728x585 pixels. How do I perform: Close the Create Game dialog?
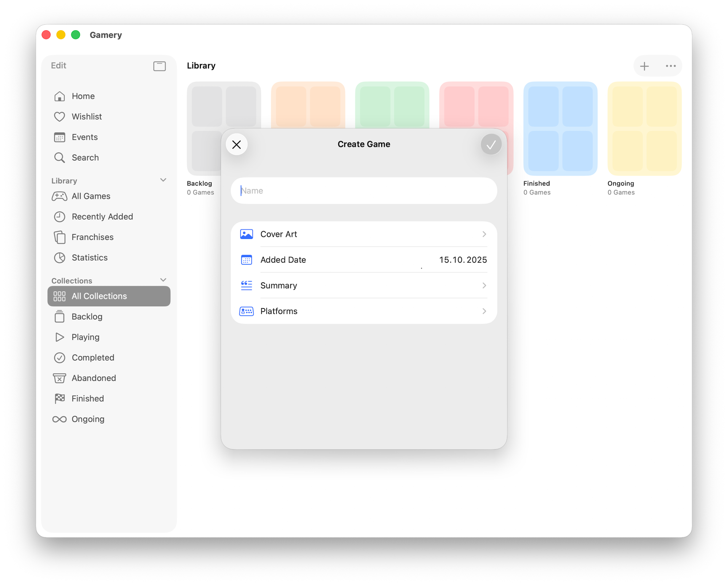pyautogui.click(x=237, y=145)
